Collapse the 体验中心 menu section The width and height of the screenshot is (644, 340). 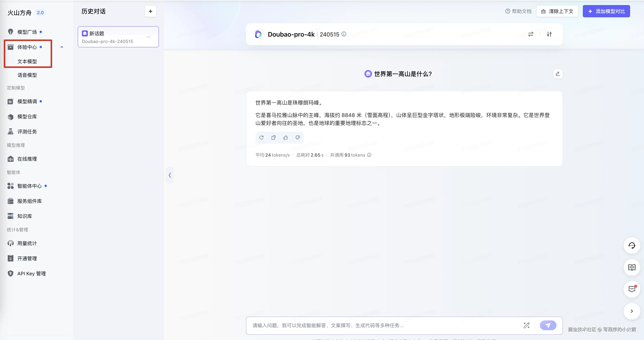(x=62, y=47)
